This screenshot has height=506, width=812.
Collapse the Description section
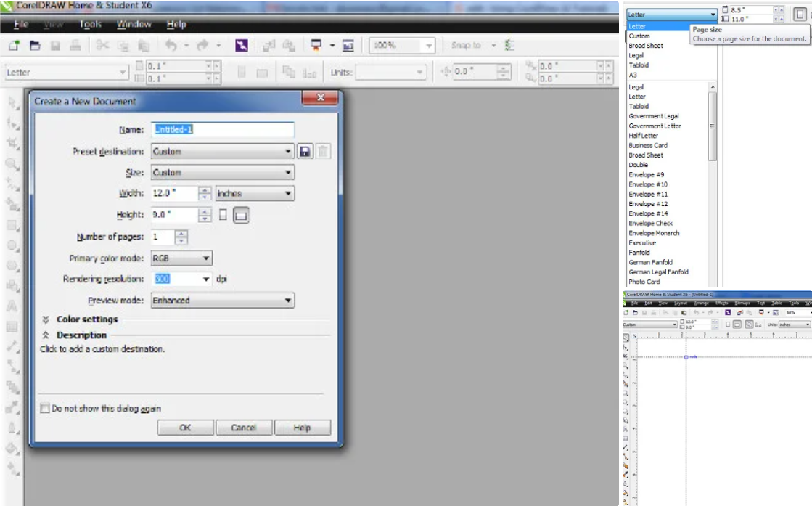pyautogui.click(x=45, y=335)
